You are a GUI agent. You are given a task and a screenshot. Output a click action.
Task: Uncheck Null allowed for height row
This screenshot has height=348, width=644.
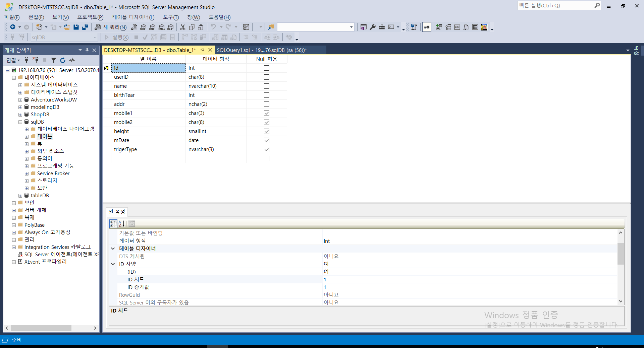click(x=267, y=131)
